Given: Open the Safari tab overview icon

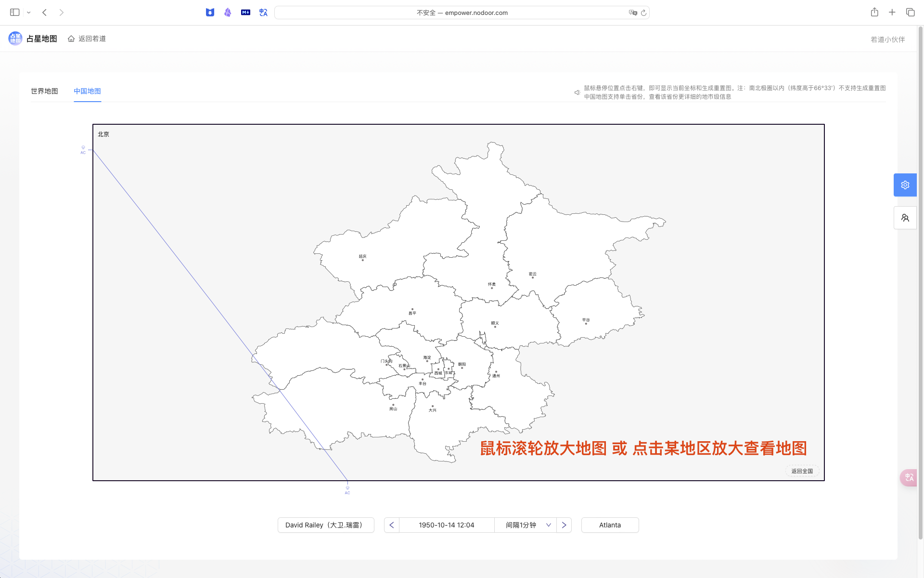Looking at the screenshot, I should [910, 13].
